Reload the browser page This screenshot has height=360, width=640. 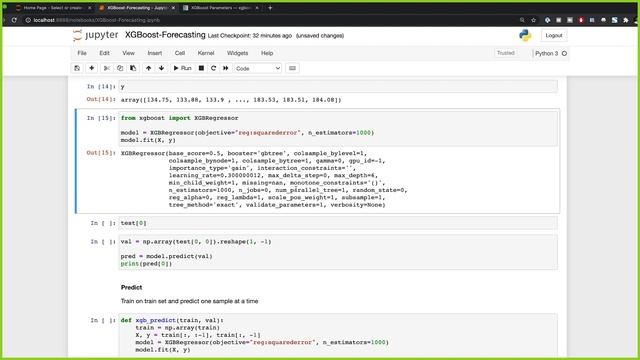click(14, 20)
